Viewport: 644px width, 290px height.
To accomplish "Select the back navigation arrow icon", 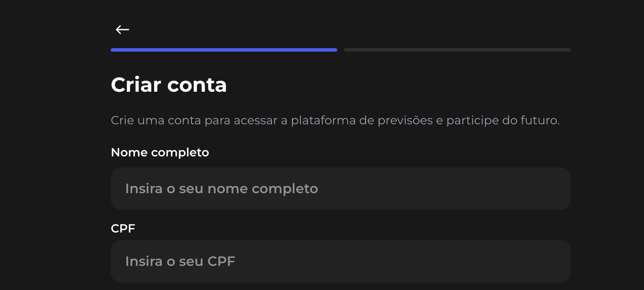I will click(x=123, y=30).
